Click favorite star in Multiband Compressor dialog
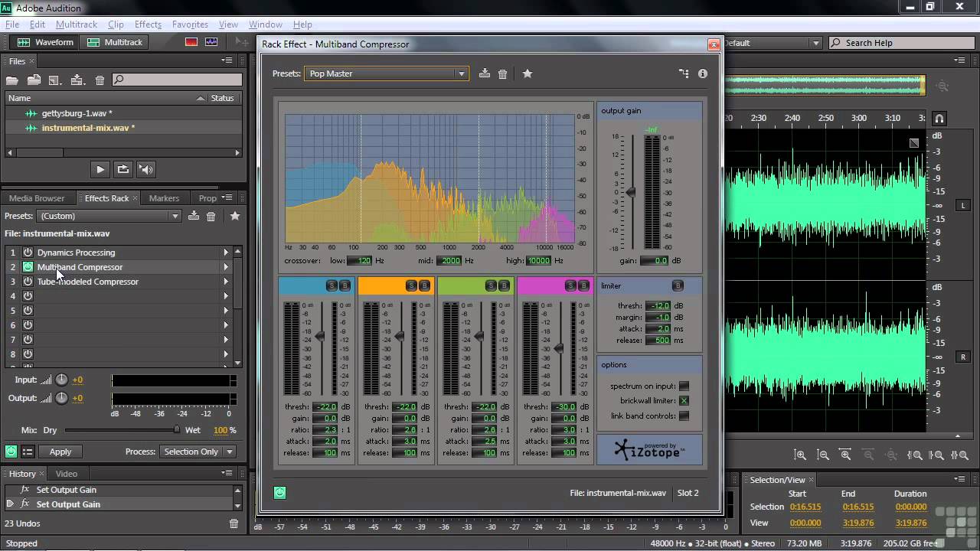The image size is (980, 551). [x=528, y=73]
